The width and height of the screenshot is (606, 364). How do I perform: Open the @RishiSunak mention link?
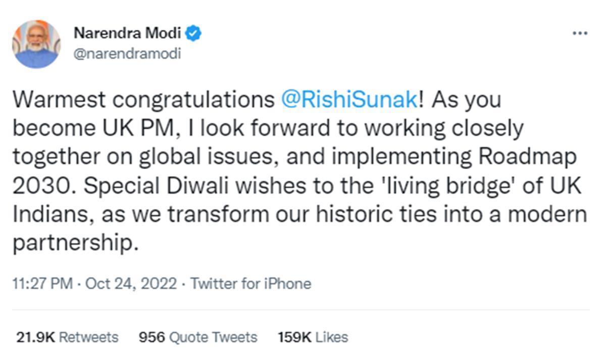pyautogui.click(x=349, y=100)
